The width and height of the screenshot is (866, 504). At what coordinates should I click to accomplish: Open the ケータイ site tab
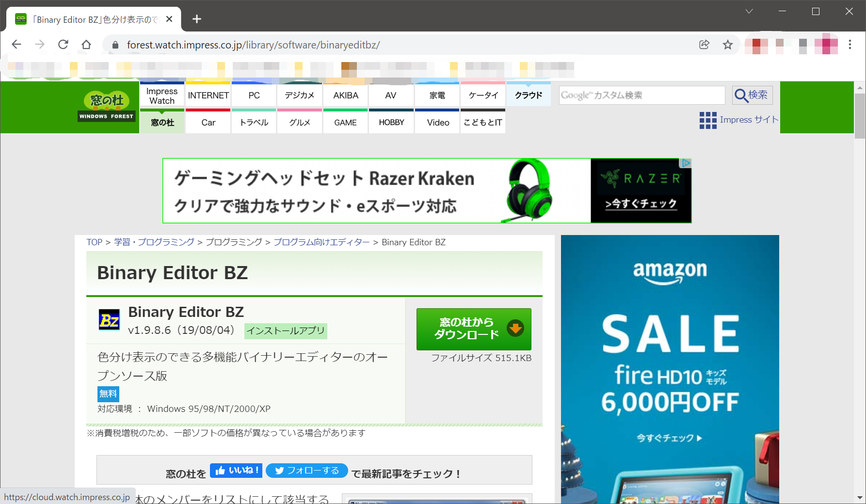click(483, 95)
